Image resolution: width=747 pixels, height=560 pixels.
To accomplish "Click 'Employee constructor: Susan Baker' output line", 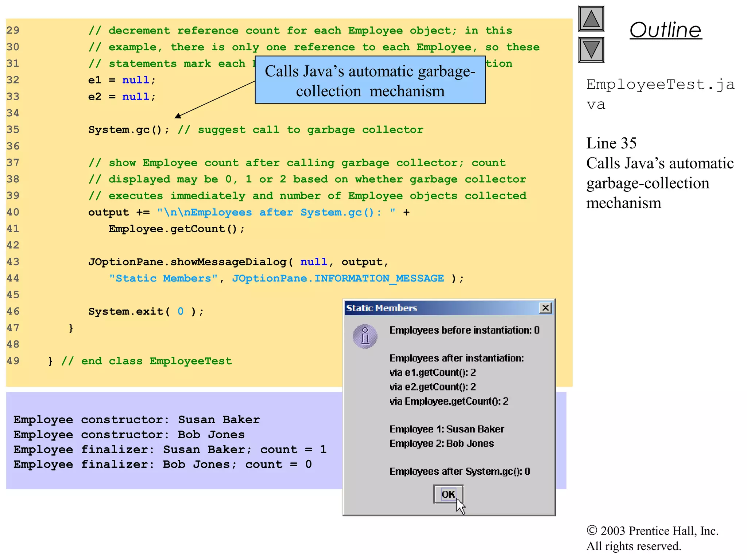I will (137, 420).
